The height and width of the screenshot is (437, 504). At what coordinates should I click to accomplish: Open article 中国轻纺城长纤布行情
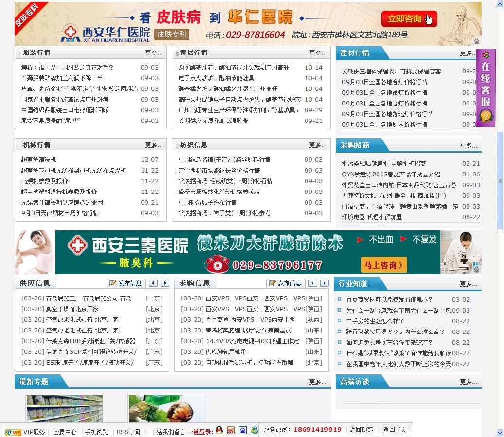pos(208,203)
